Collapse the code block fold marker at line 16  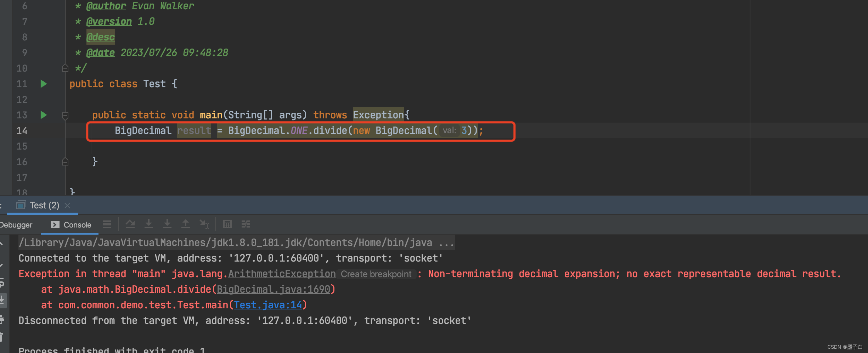(65, 162)
